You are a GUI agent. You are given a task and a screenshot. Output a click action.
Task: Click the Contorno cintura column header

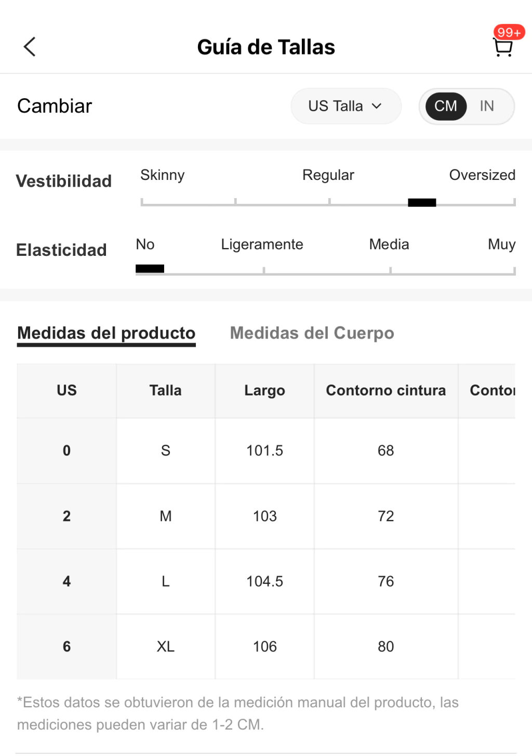386,391
